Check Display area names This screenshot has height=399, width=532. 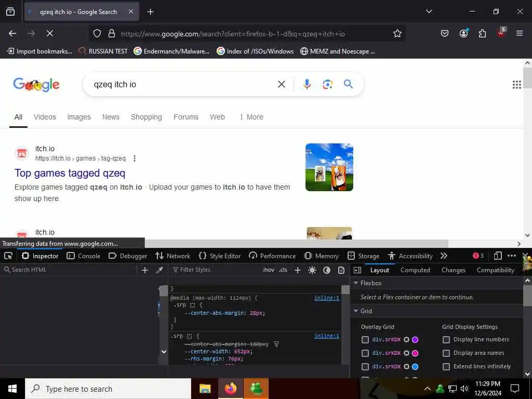[x=446, y=353]
